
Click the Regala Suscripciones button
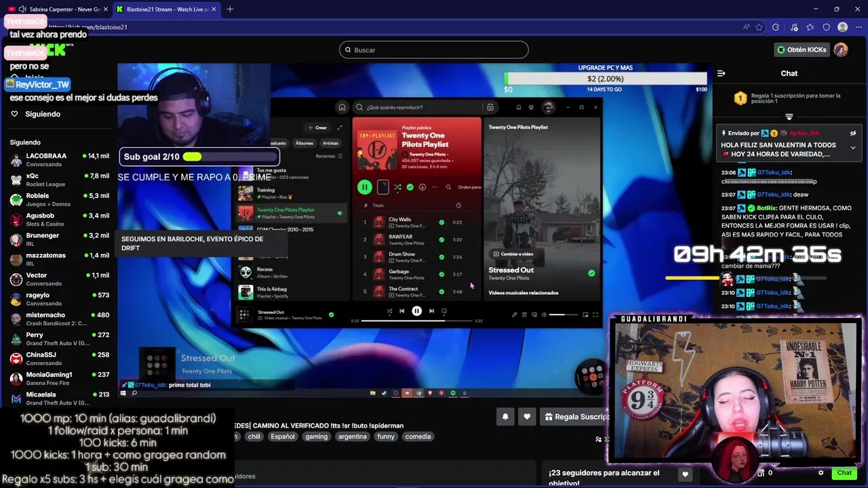[x=577, y=417]
